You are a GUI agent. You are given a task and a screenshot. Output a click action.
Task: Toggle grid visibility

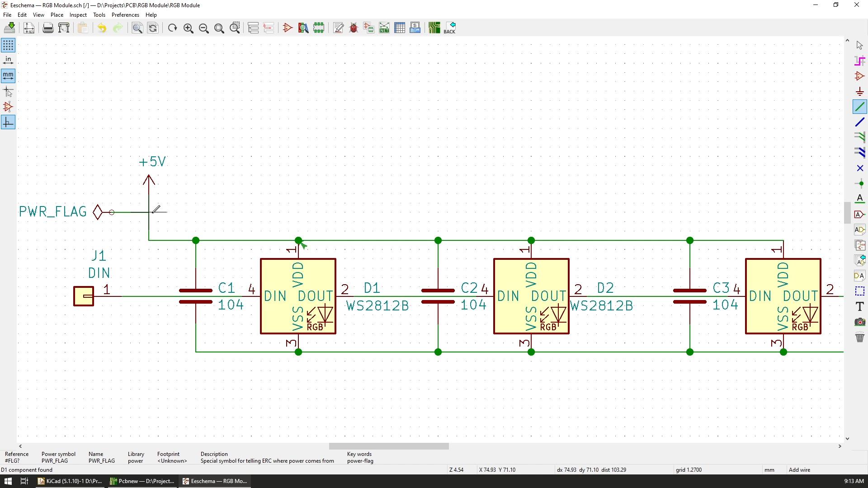pos(8,45)
